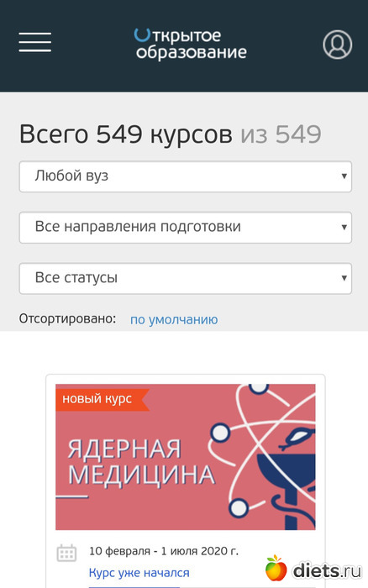Open the user profile icon

point(337,45)
